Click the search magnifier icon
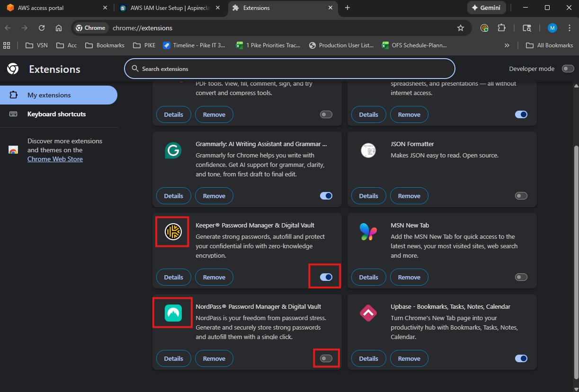This screenshot has height=392, width=579. coord(135,69)
